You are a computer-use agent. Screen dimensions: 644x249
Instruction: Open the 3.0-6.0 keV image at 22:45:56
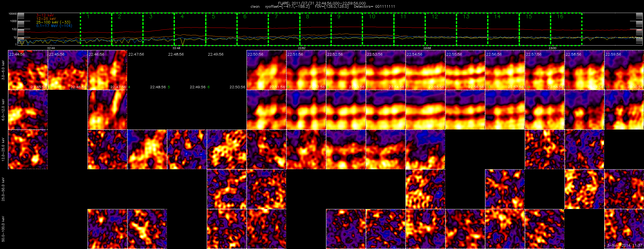coord(68,70)
